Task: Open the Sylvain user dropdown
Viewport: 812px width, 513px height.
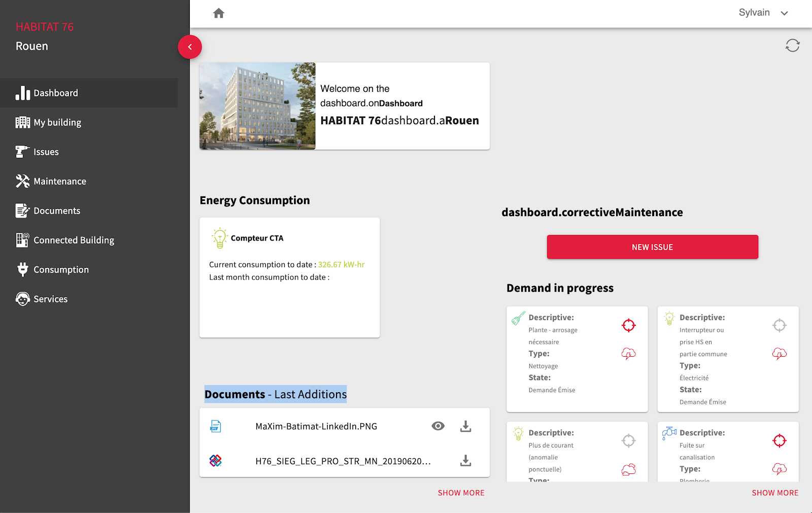Action: pos(763,13)
